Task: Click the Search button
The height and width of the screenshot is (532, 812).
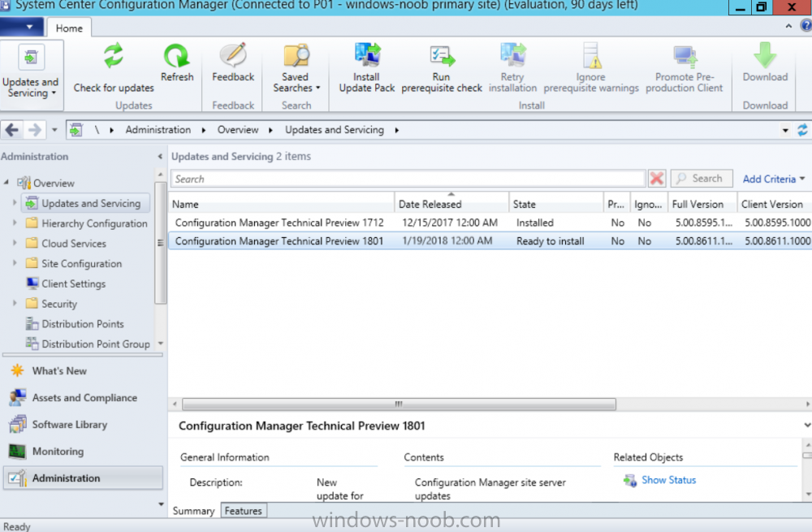Action: (702, 179)
